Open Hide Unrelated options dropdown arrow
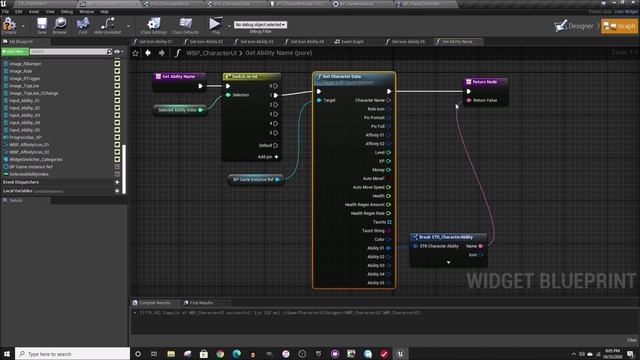The width and height of the screenshot is (640, 360). [128, 26]
